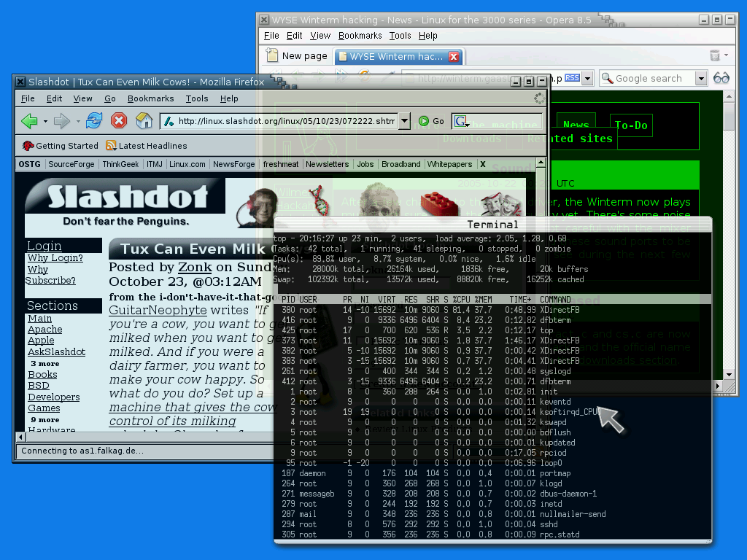Click the theater masks topic icon
This screenshot has height=560, width=747.
[x=502, y=205]
